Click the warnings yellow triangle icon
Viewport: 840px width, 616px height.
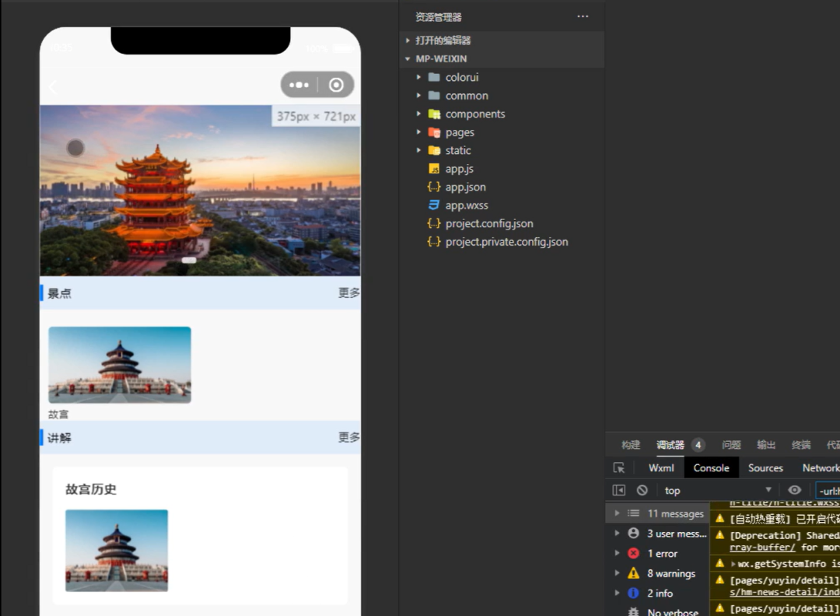pos(633,573)
